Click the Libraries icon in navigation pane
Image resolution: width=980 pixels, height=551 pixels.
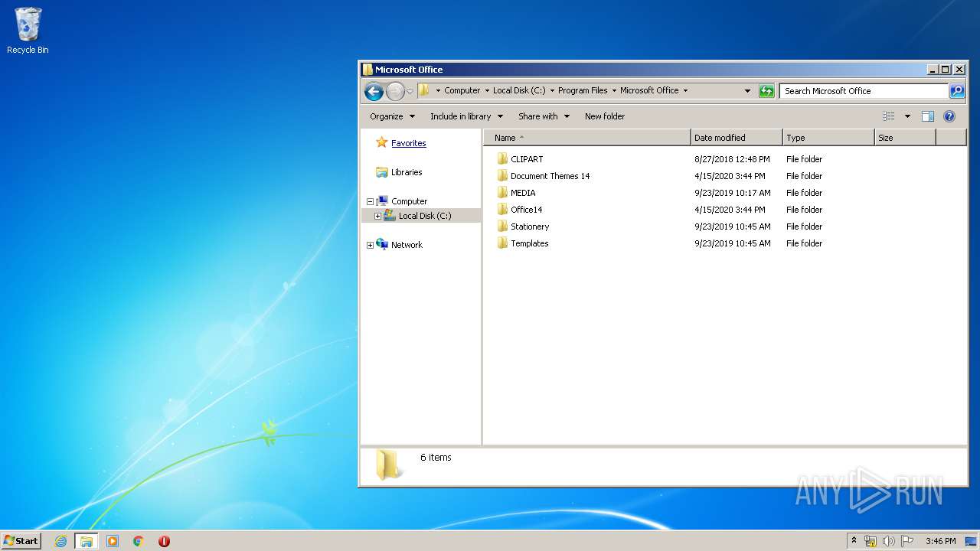click(382, 172)
